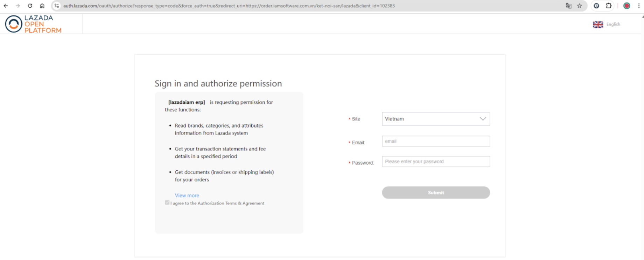Toggle the Authorization Terms agreement checkbox
This screenshot has height=260, width=644.
pyautogui.click(x=167, y=203)
